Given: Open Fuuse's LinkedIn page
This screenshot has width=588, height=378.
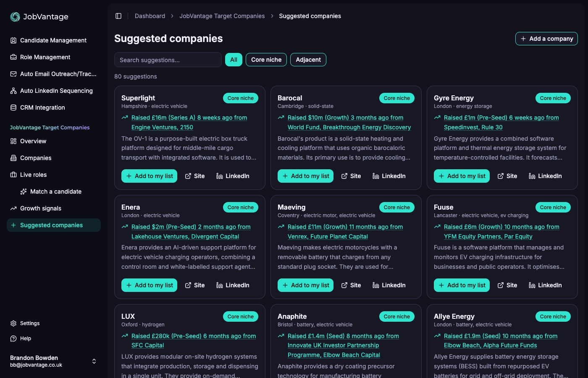Looking at the screenshot, I should tap(545, 285).
